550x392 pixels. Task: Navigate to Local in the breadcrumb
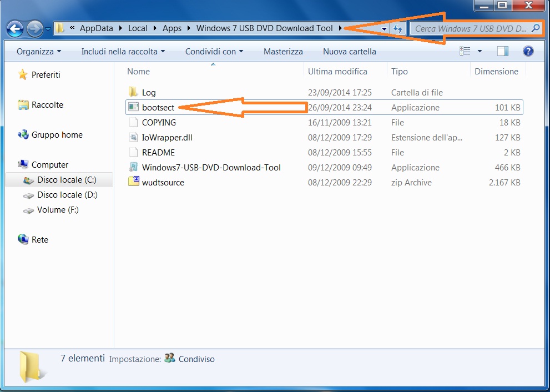(x=138, y=28)
